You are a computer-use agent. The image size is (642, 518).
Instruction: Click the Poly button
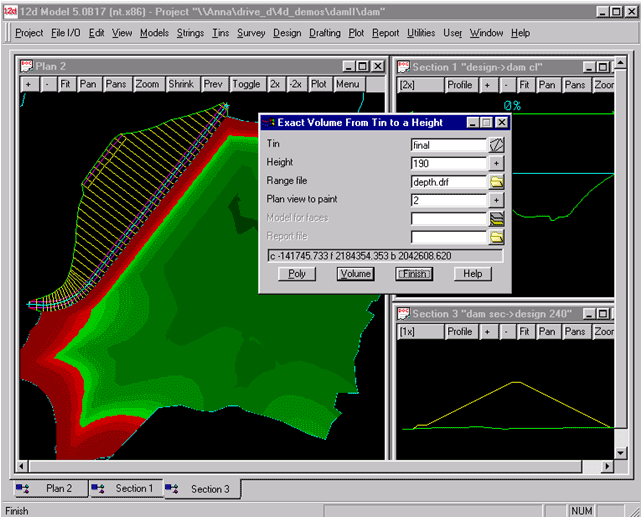[296, 274]
